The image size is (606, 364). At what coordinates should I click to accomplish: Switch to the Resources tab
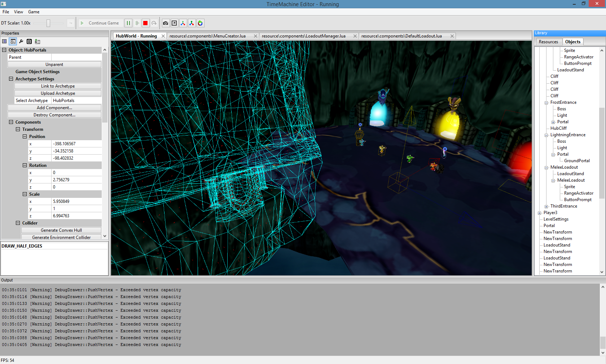[548, 42]
